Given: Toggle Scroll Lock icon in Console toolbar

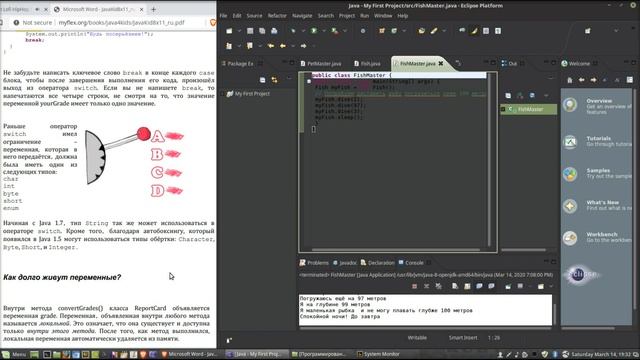Looking at the screenshot, I should pos(467,287).
